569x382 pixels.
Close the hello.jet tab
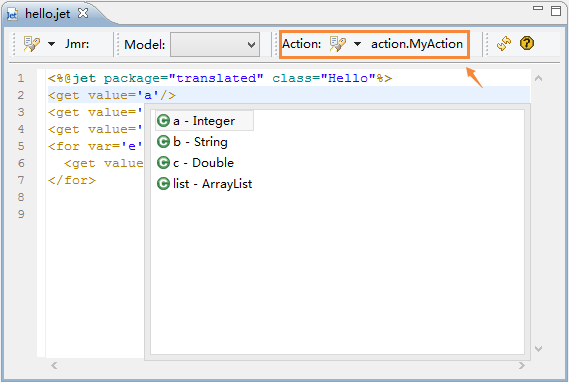pyautogui.click(x=83, y=13)
